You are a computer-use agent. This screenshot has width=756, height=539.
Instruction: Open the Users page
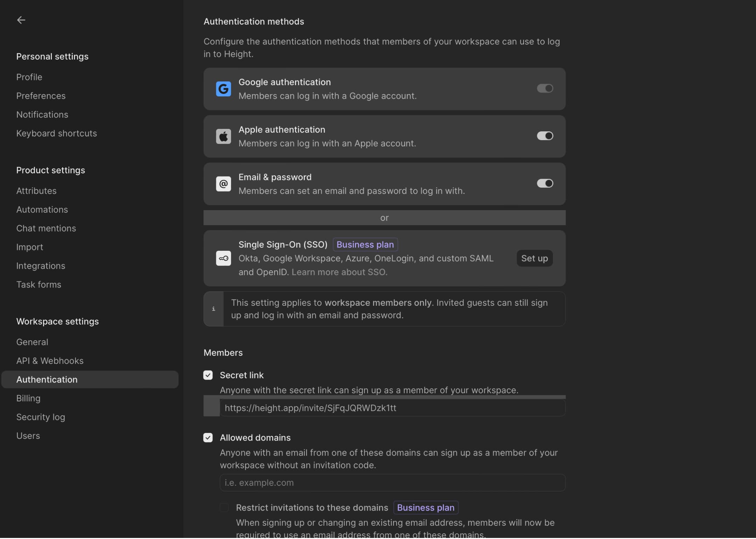(x=28, y=436)
